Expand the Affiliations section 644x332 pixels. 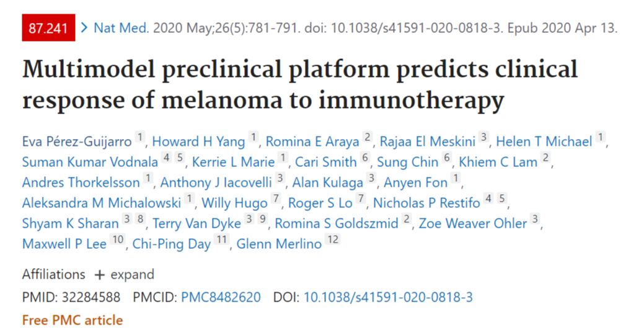coord(88,274)
